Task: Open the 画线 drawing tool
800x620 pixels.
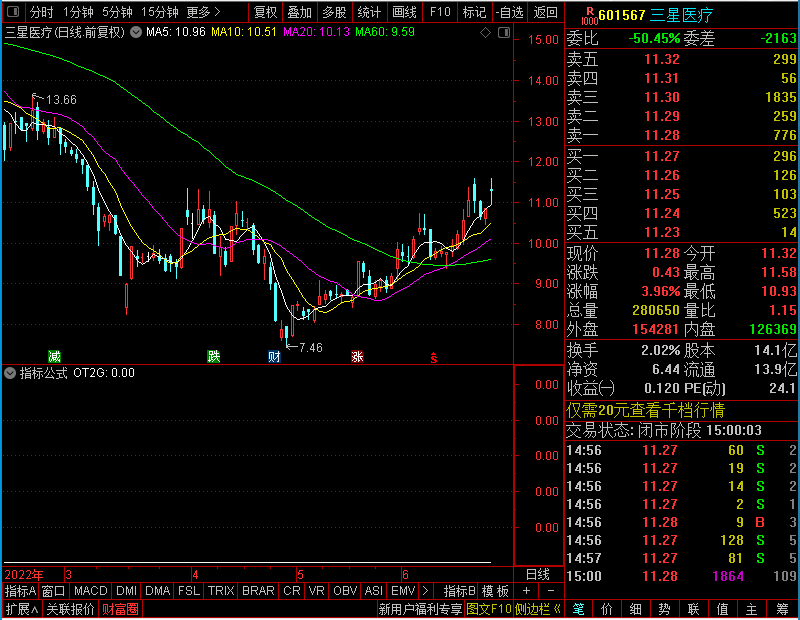Action: [405, 12]
